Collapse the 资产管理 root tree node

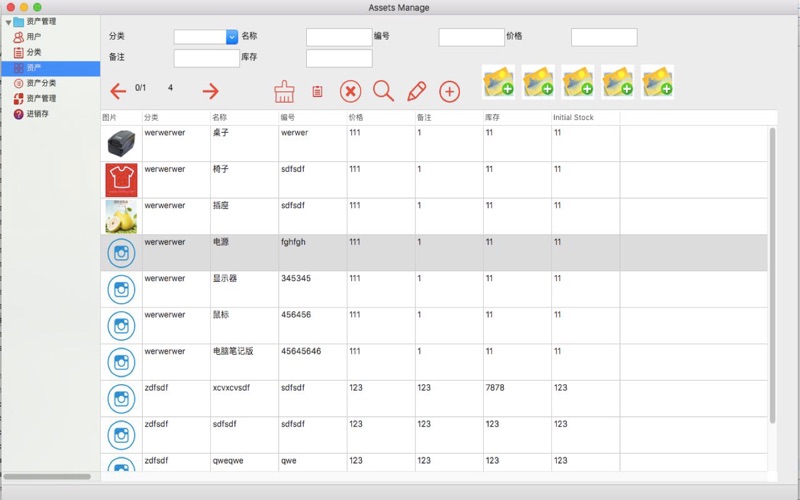(8, 21)
